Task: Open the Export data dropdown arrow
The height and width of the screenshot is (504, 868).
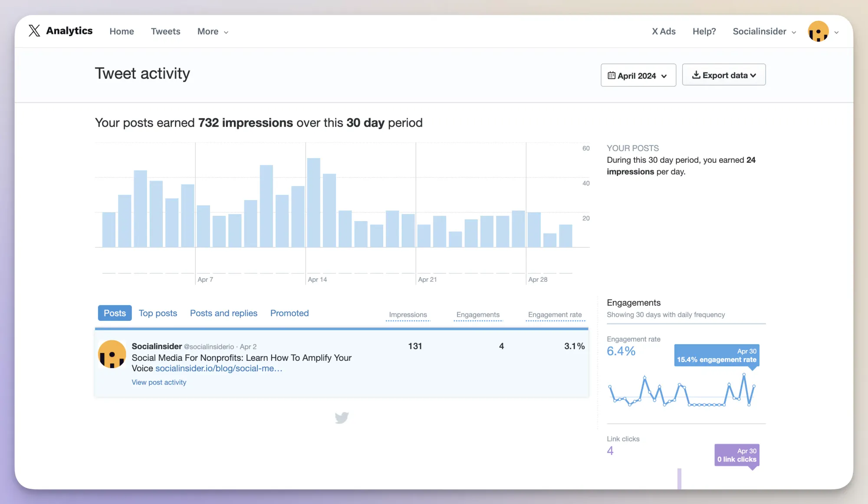Action: coord(753,76)
